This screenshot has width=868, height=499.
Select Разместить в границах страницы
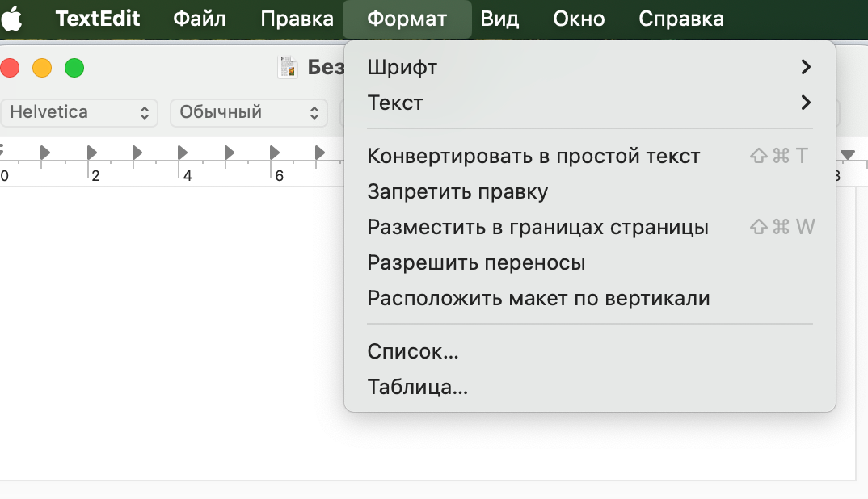(538, 227)
